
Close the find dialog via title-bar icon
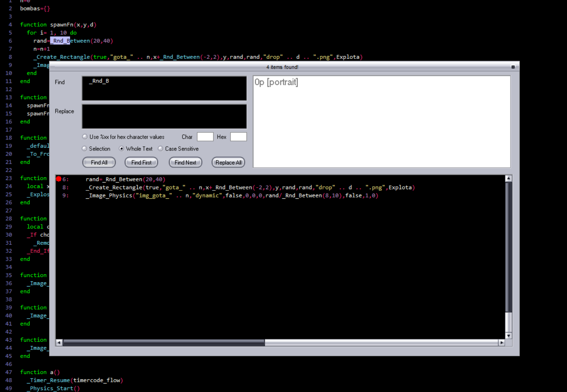[513, 67]
